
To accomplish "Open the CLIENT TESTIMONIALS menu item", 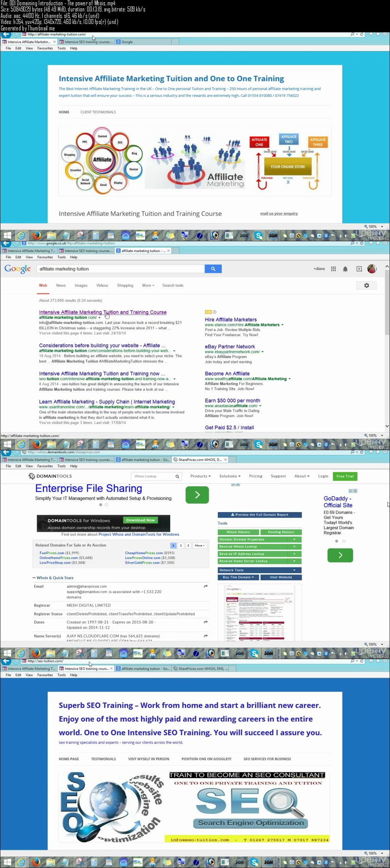I will tap(98, 112).
